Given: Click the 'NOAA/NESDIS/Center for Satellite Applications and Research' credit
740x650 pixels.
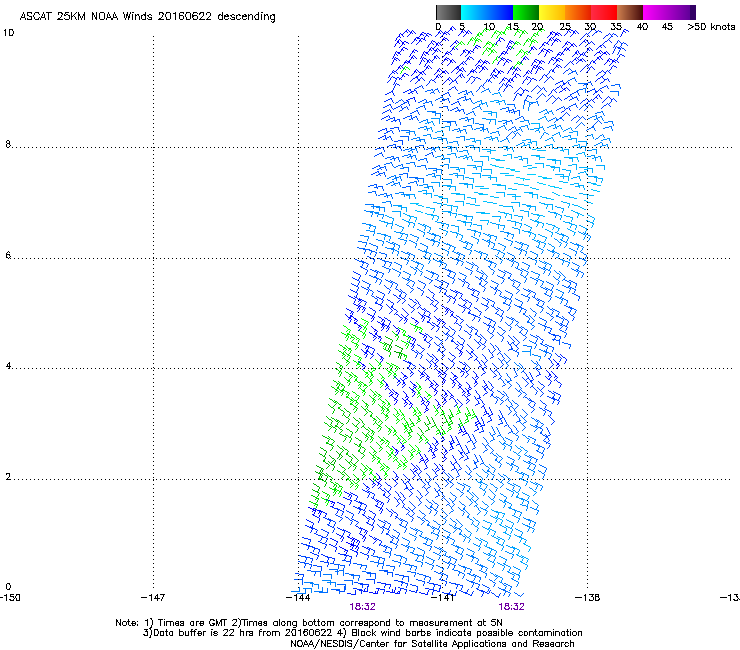Looking at the screenshot, I should 432,644.
